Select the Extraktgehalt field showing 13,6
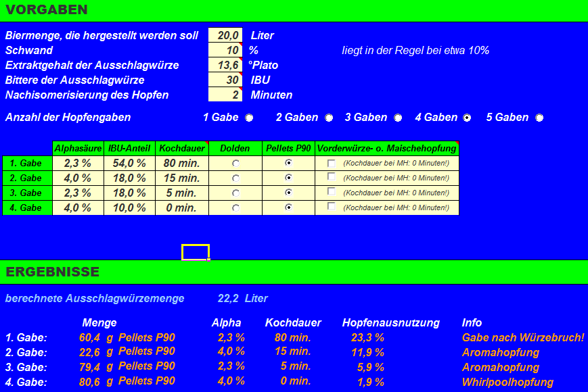This screenshot has width=588, height=392. [225, 65]
